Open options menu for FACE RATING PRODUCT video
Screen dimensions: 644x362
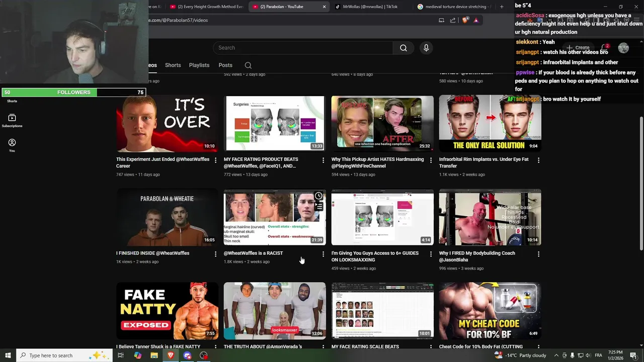click(x=323, y=160)
